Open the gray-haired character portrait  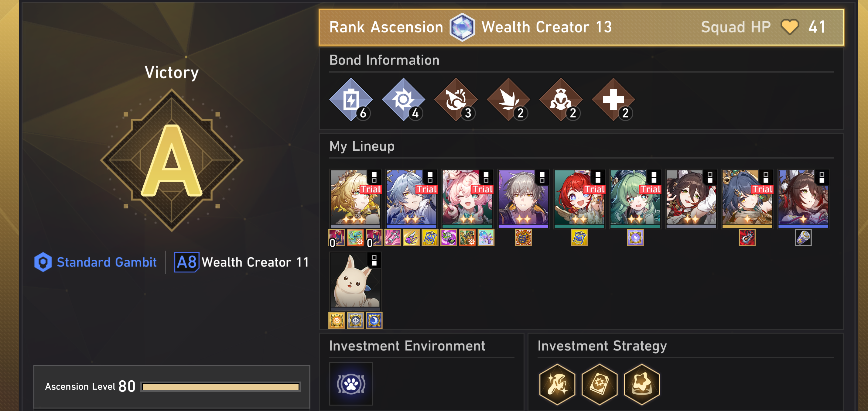tap(523, 199)
